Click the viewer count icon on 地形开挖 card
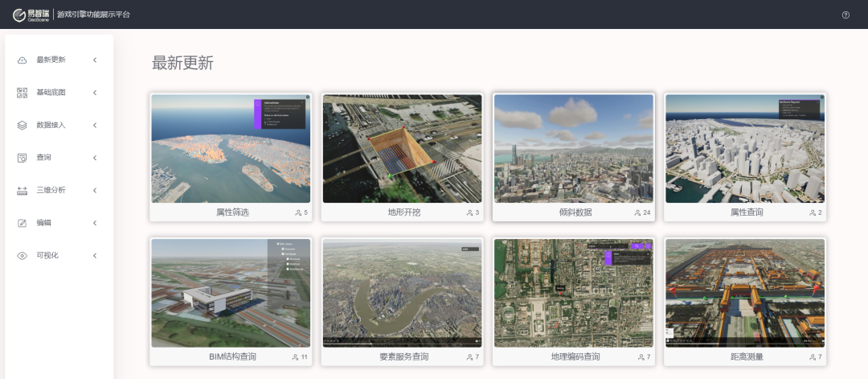The image size is (868, 379). coord(470,212)
